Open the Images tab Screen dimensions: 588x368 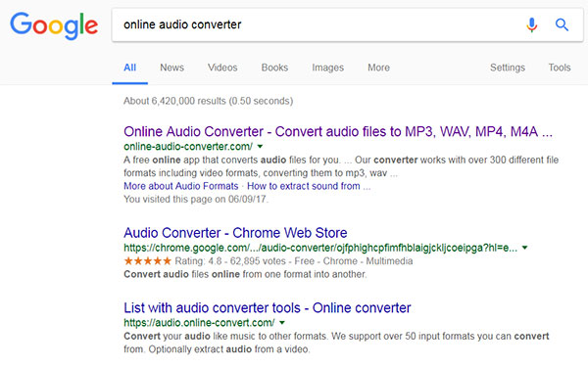327,68
